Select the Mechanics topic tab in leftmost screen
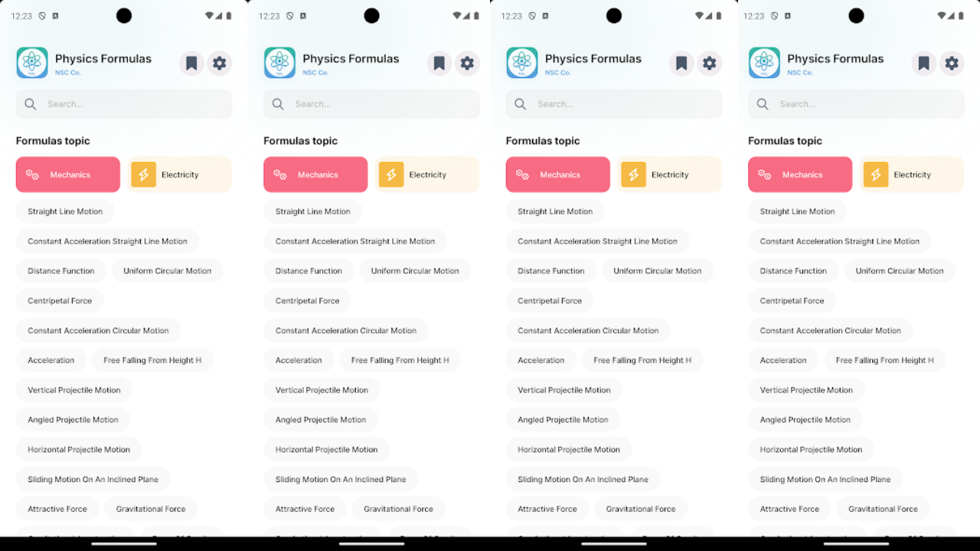Image resolution: width=980 pixels, height=551 pixels. (x=68, y=174)
